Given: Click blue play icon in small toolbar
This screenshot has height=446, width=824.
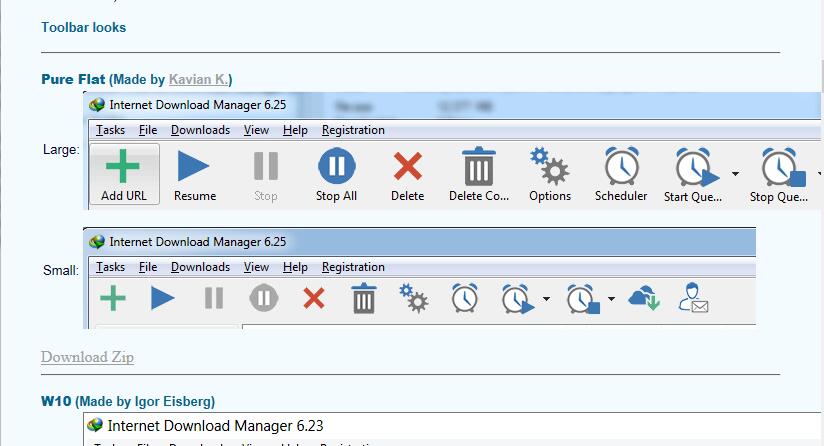Looking at the screenshot, I should point(162,298).
